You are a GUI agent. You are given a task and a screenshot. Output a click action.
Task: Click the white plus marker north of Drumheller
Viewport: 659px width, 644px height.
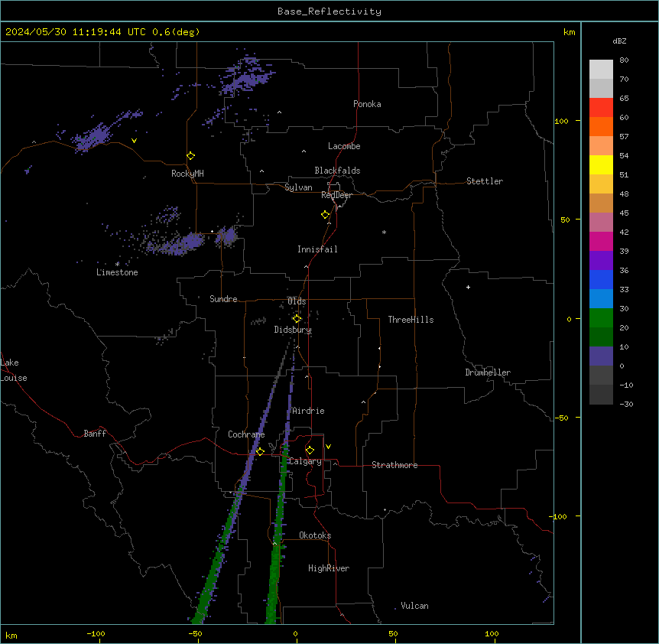pos(468,287)
